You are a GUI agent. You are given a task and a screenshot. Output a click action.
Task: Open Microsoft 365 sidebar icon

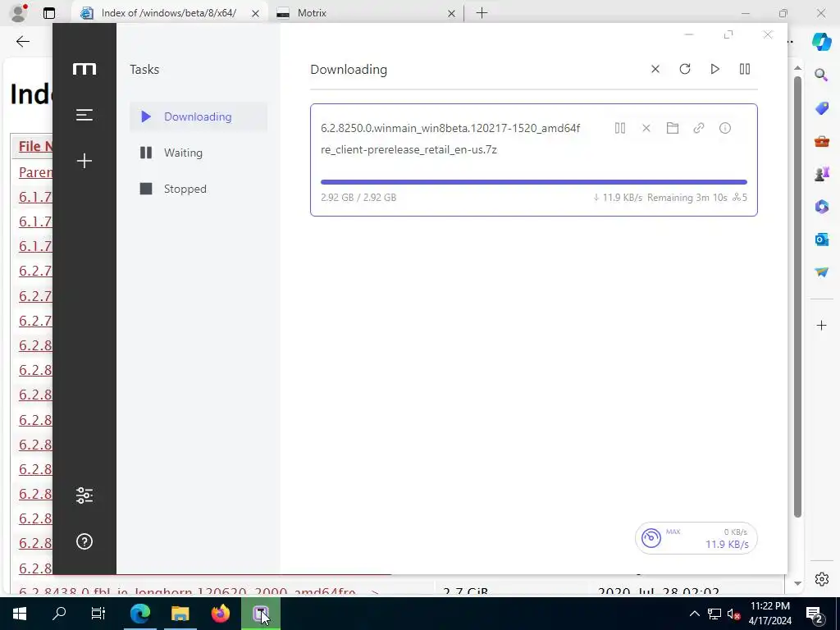(821, 206)
